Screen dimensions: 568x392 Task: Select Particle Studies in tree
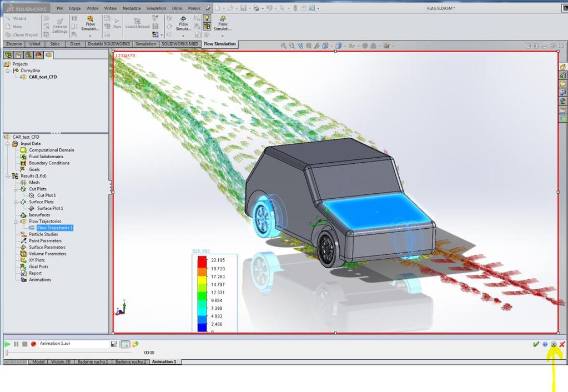43,234
